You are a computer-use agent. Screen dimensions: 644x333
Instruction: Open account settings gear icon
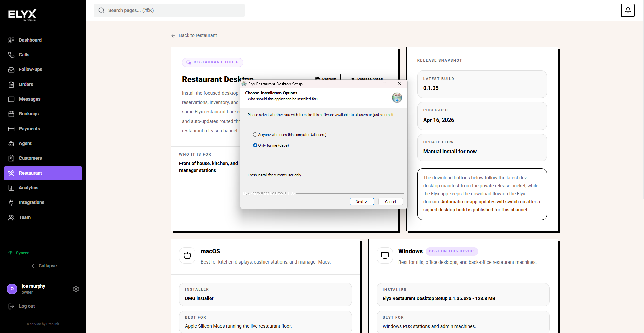point(76,289)
